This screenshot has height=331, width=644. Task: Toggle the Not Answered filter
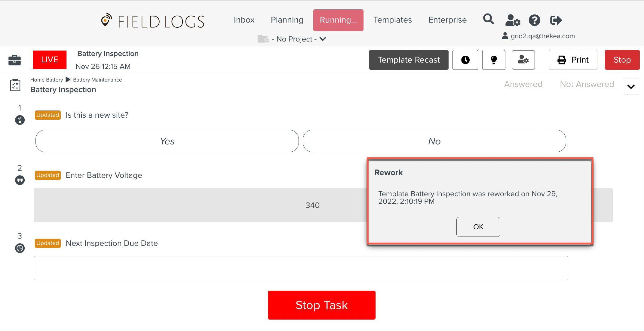587,84
